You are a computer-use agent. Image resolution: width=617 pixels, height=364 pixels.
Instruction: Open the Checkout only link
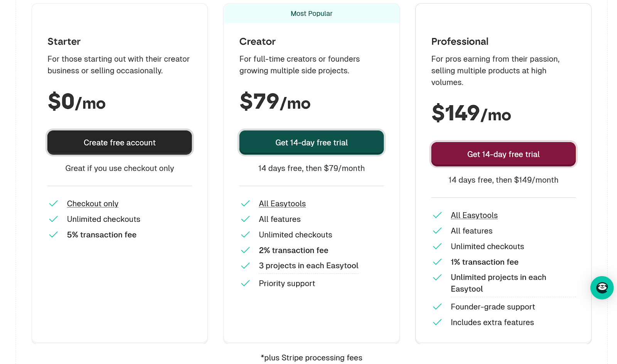click(93, 203)
